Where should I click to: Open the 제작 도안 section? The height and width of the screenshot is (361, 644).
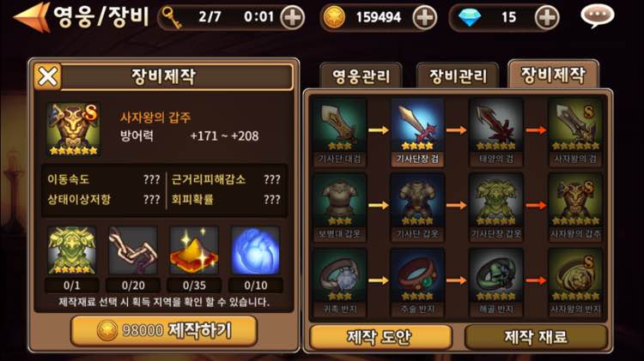tap(380, 337)
